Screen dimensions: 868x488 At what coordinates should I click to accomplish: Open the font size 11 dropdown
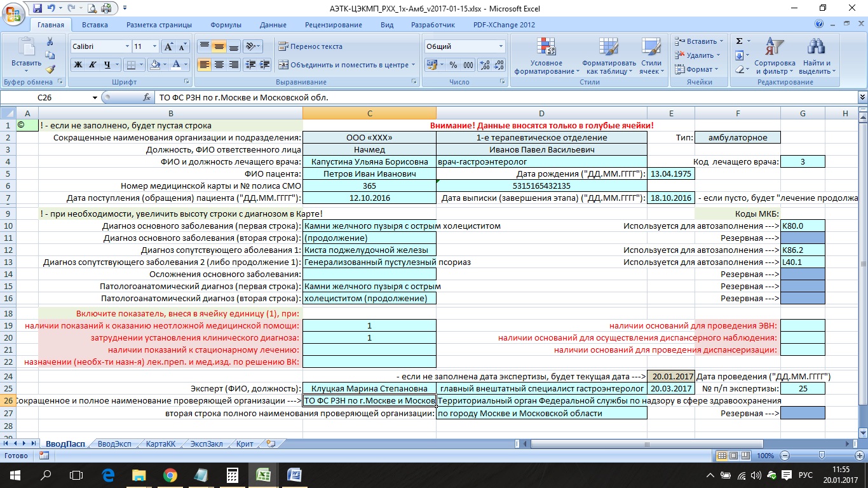coord(154,46)
